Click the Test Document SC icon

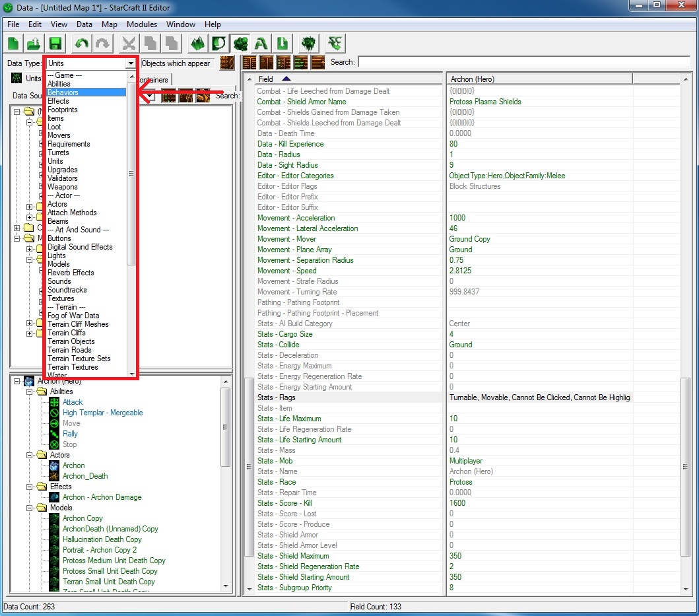coord(335,44)
